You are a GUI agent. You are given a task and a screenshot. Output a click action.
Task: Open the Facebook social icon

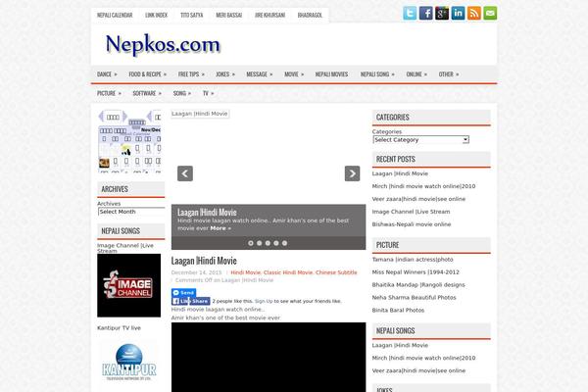point(425,13)
